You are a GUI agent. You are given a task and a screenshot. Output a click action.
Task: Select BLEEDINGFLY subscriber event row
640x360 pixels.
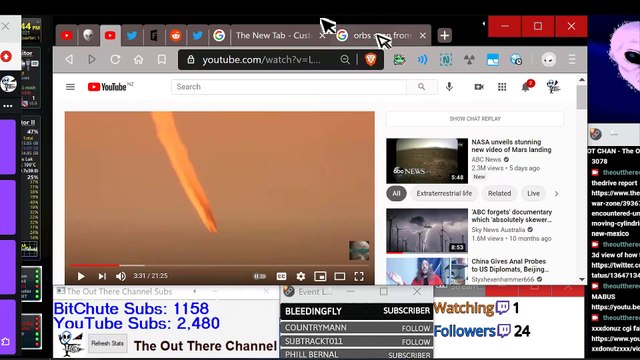pyautogui.click(x=357, y=311)
